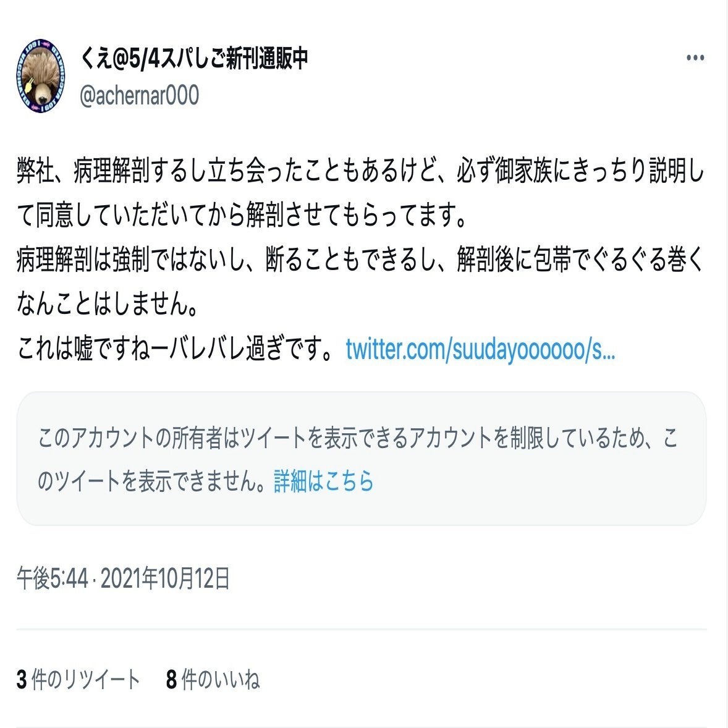Open the twitter.com/suudayoooooo link
This screenshot has height=728, width=728.
point(480,349)
